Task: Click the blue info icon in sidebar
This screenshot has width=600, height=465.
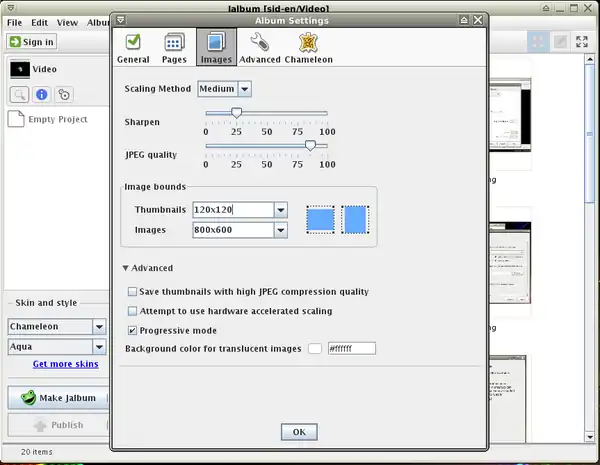Action: tap(42, 95)
